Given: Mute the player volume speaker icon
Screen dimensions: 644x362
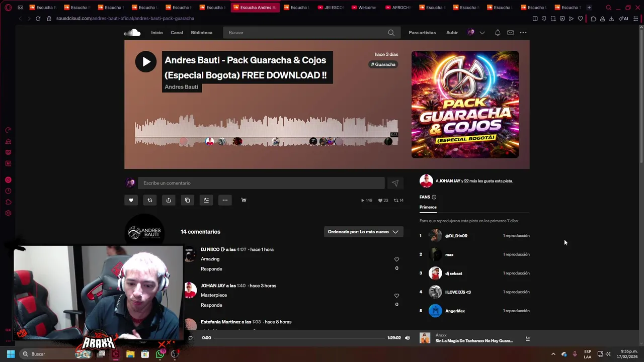Looking at the screenshot, I should tap(408, 338).
